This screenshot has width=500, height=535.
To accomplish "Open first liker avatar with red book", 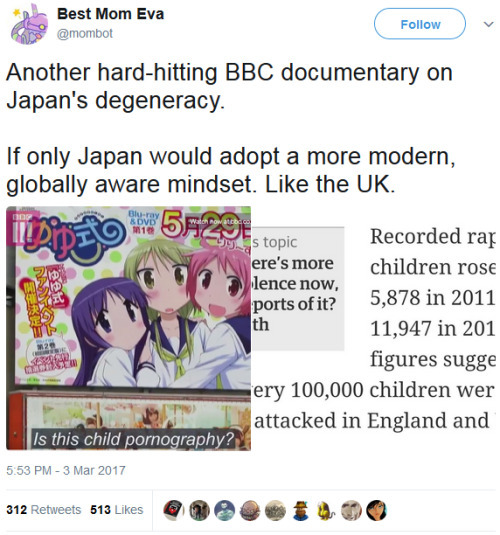I will [174, 510].
